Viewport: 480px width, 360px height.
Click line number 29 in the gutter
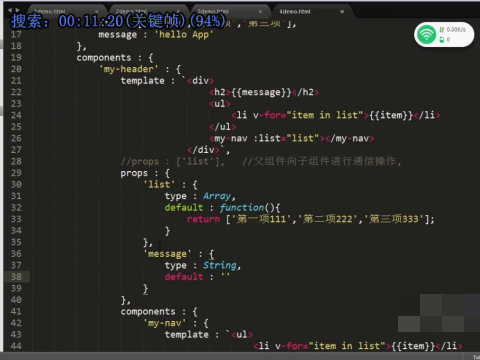coord(16,173)
